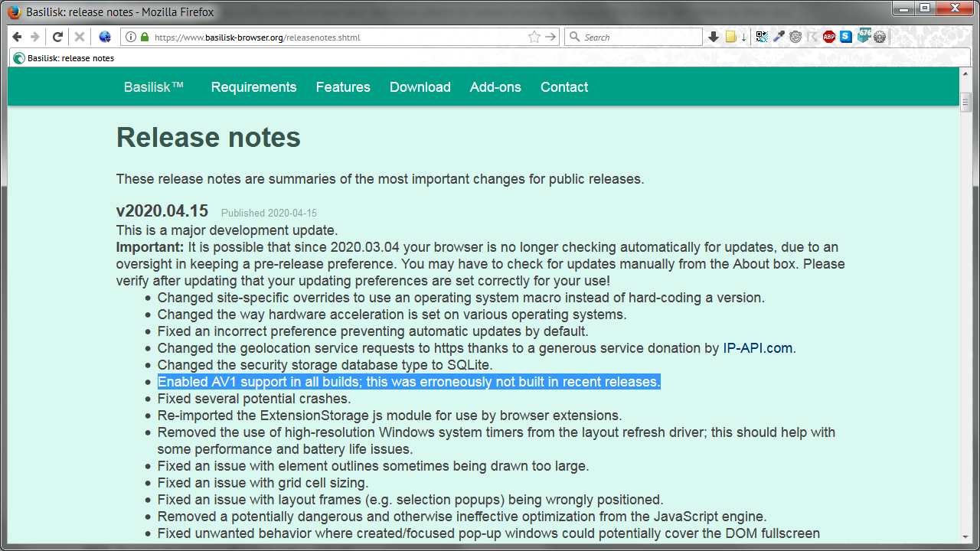Click the Stop loading X button
The width and height of the screenshot is (980, 551).
click(x=79, y=37)
